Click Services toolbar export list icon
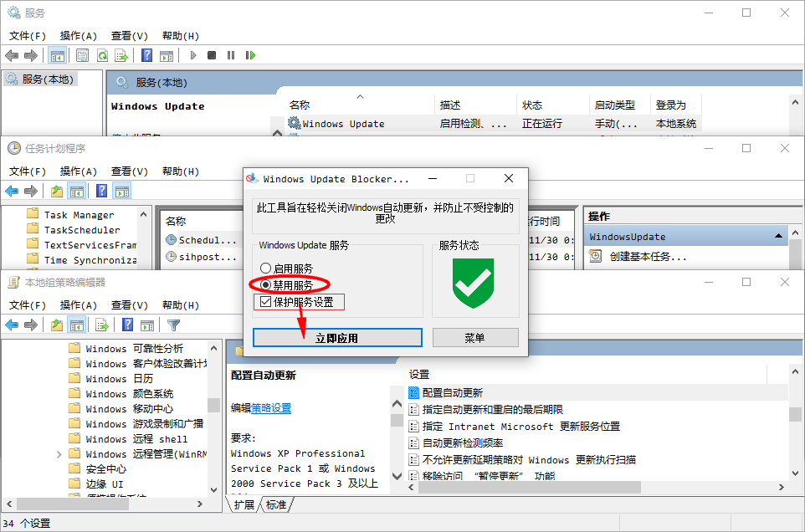This screenshot has height=532, width=805. [121, 55]
